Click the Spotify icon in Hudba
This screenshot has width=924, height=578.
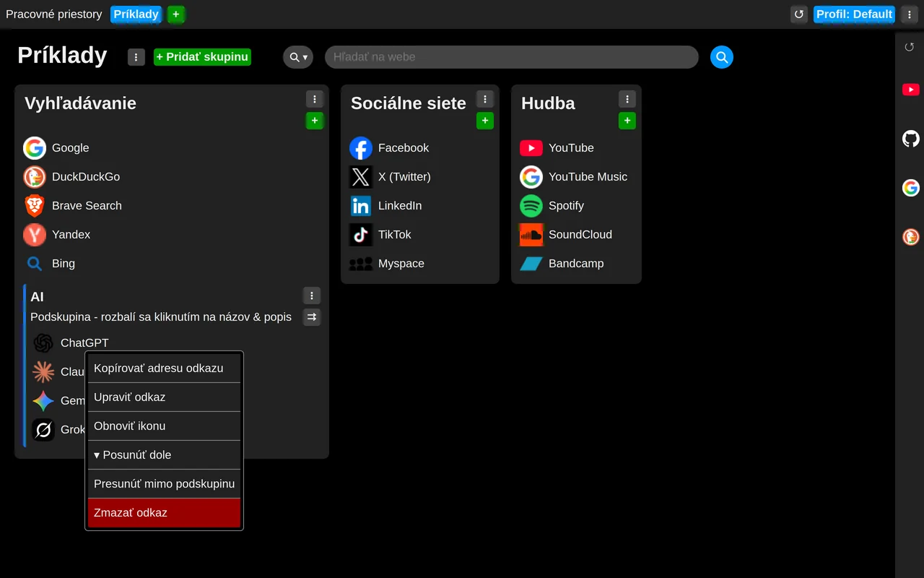pyautogui.click(x=531, y=206)
